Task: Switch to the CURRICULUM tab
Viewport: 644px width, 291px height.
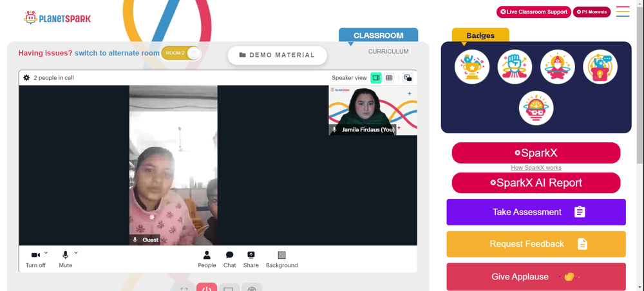Action: pos(388,52)
